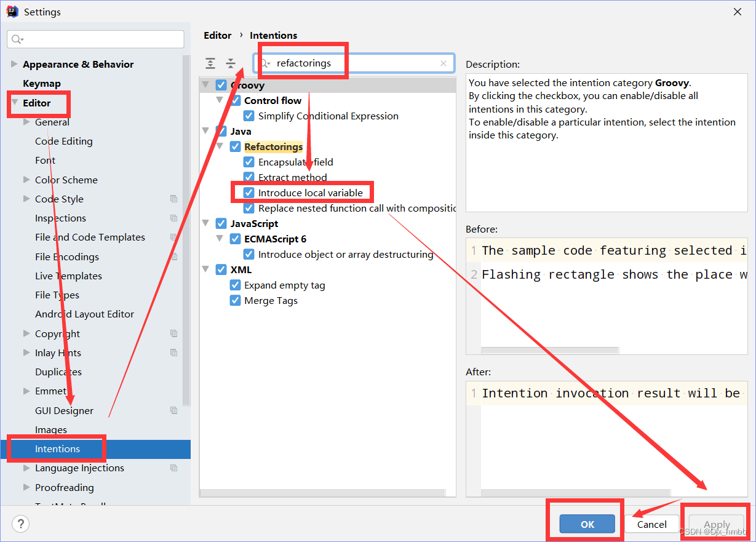The height and width of the screenshot is (542, 756).
Task: Toggle the Control flow checkbox
Action: tap(235, 100)
